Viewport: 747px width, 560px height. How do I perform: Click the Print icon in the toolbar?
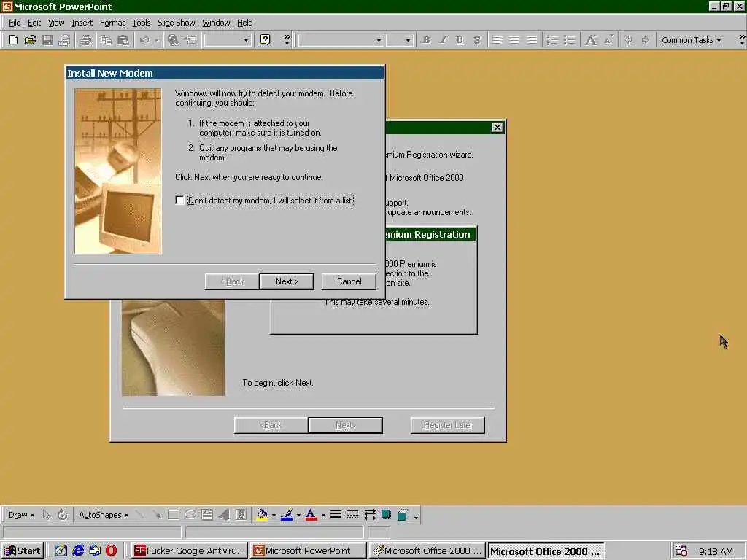coord(85,40)
